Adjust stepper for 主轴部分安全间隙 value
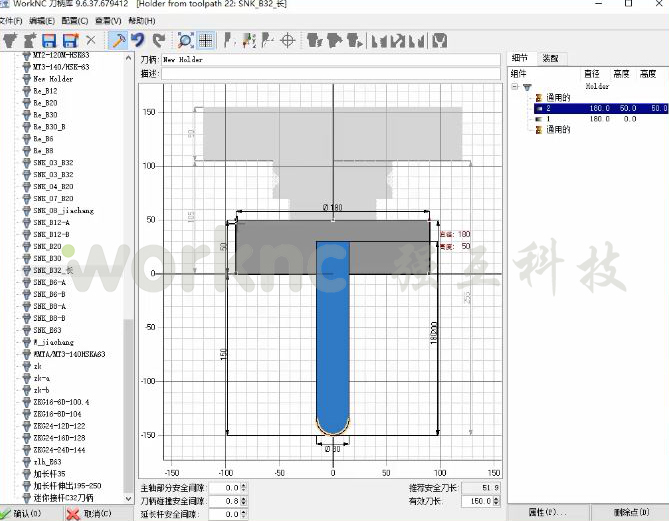The image size is (669, 522). (x=245, y=488)
